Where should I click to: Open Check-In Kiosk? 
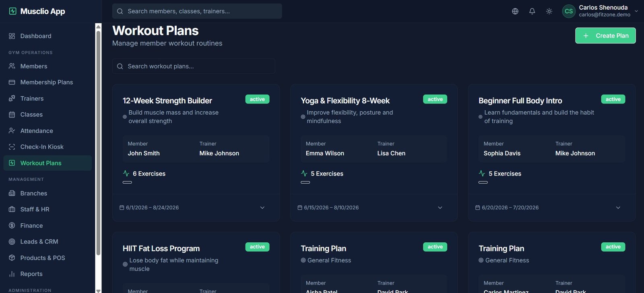point(47,147)
